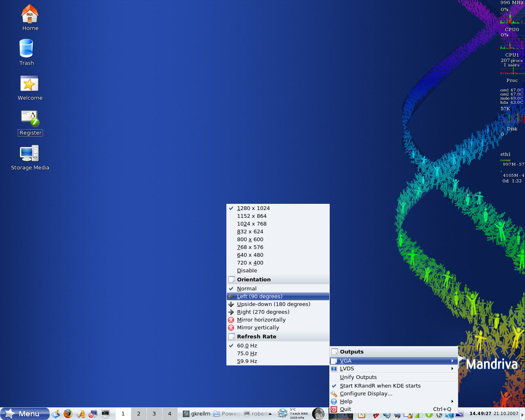Click the Configure Display wrench icon

tap(334, 394)
